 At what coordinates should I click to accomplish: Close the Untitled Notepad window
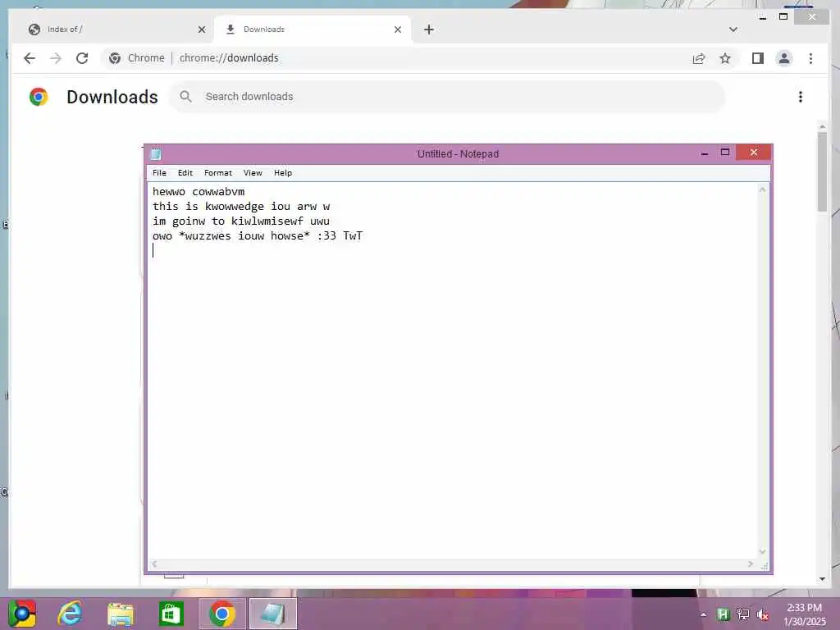click(754, 152)
